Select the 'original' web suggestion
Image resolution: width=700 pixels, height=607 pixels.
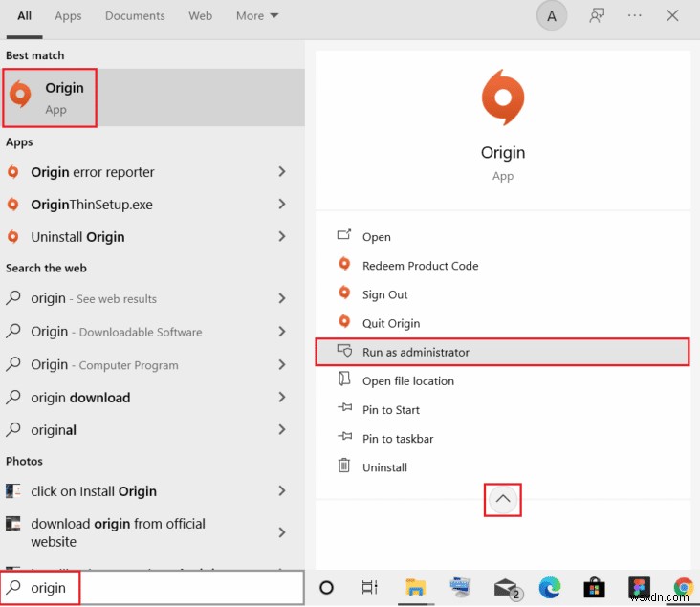[152, 430]
